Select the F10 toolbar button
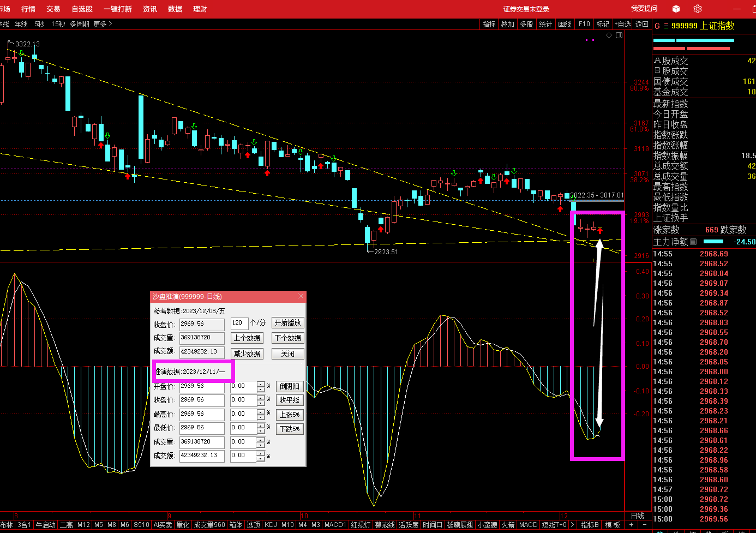 coord(584,24)
